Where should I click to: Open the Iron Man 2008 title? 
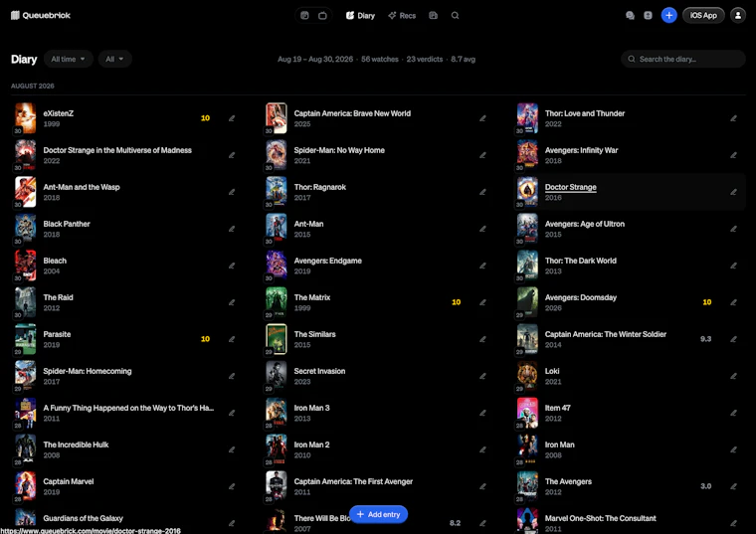[x=560, y=445]
